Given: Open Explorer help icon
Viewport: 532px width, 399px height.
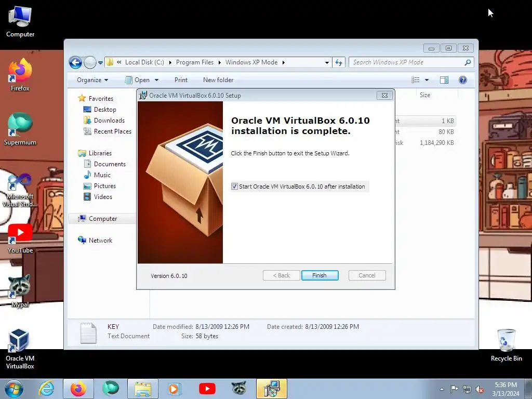Looking at the screenshot, I should [x=463, y=79].
